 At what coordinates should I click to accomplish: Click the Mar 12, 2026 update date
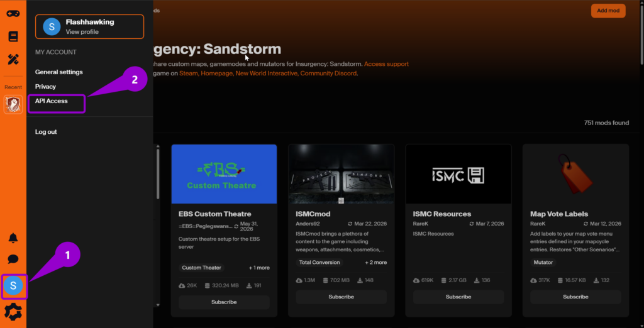[x=606, y=224]
